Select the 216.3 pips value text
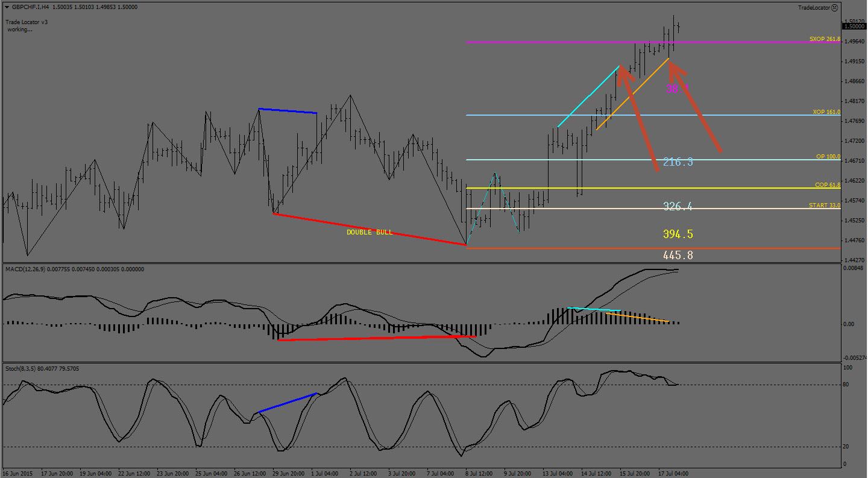 pos(678,162)
